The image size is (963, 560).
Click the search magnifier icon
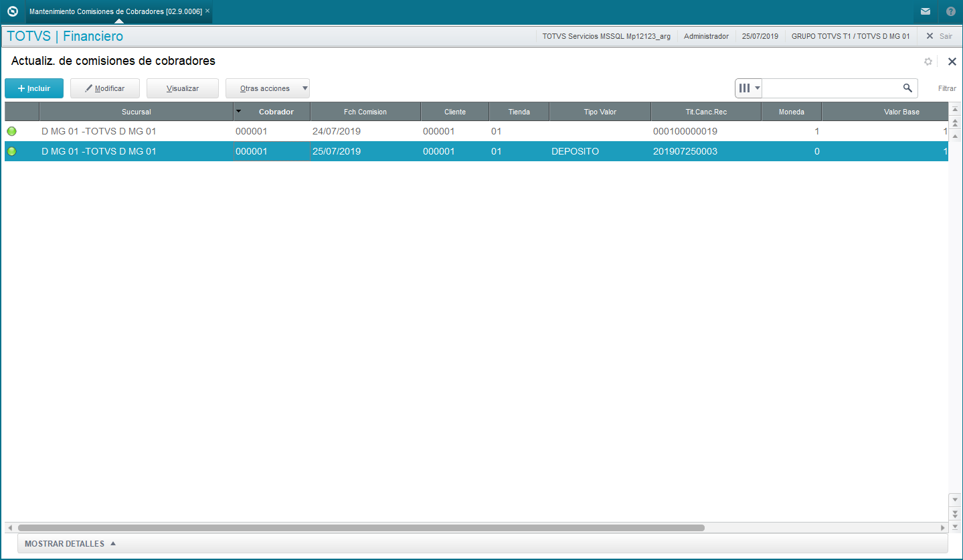pos(908,88)
